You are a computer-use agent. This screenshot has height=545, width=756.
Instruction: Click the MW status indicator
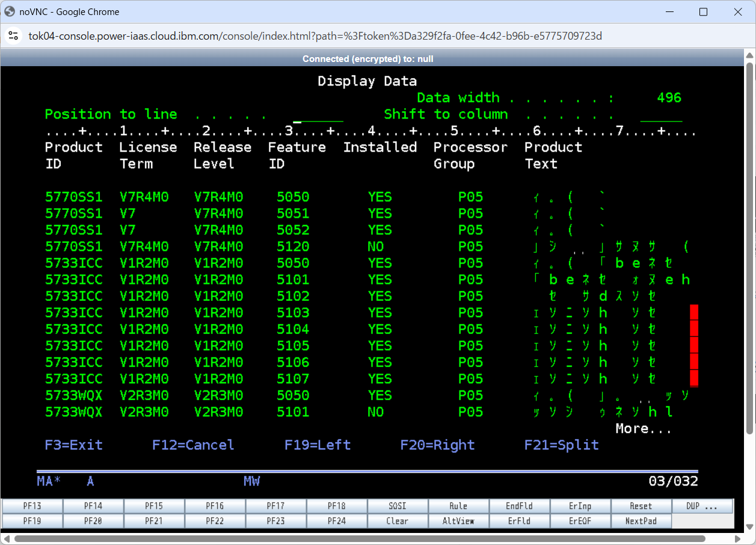[x=252, y=481]
